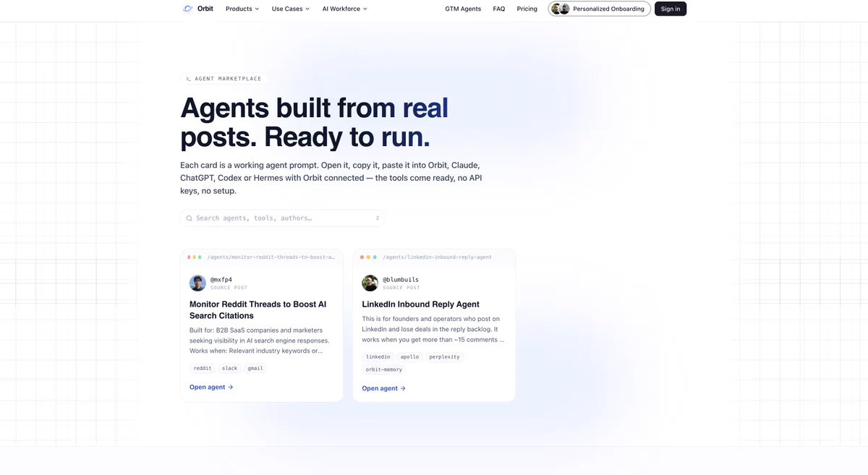Viewport: 868px width, 475px height.
Task: Open LinkedIn Inbound Reply Agent title
Action: pos(420,304)
